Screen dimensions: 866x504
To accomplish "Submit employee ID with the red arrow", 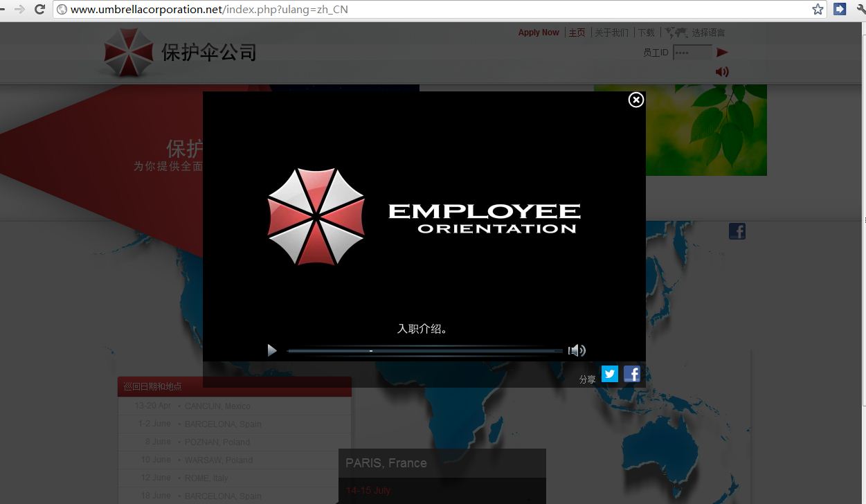I will pyautogui.click(x=722, y=53).
